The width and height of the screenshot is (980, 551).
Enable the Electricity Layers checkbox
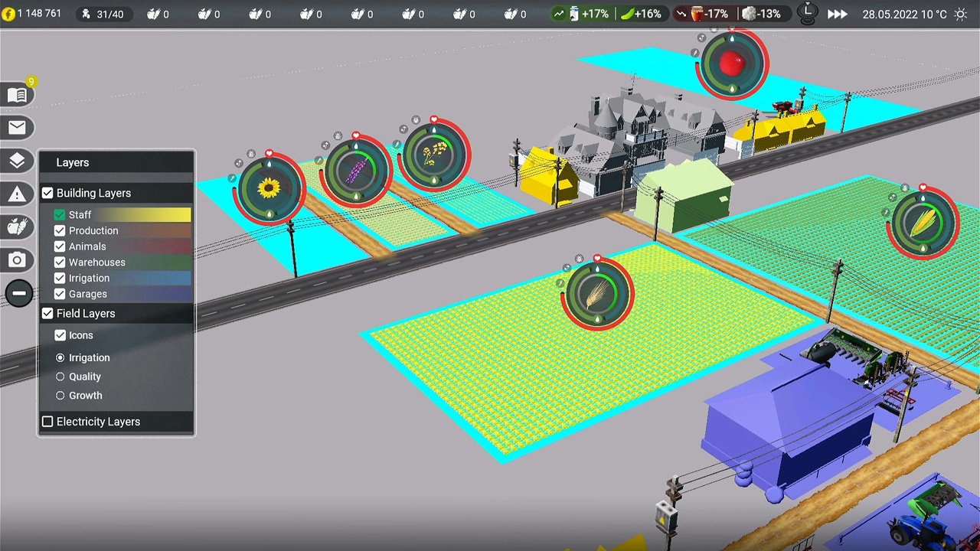(x=47, y=422)
